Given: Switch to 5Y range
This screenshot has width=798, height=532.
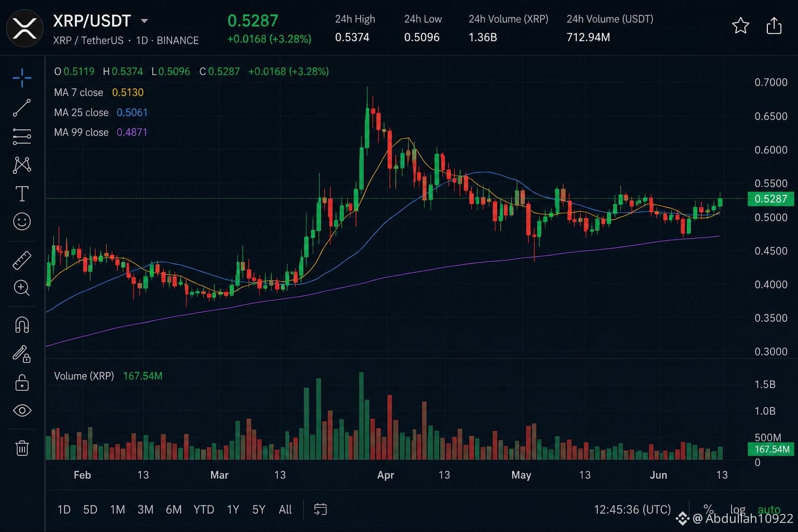Looking at the screenshot, I should point(259,510).
